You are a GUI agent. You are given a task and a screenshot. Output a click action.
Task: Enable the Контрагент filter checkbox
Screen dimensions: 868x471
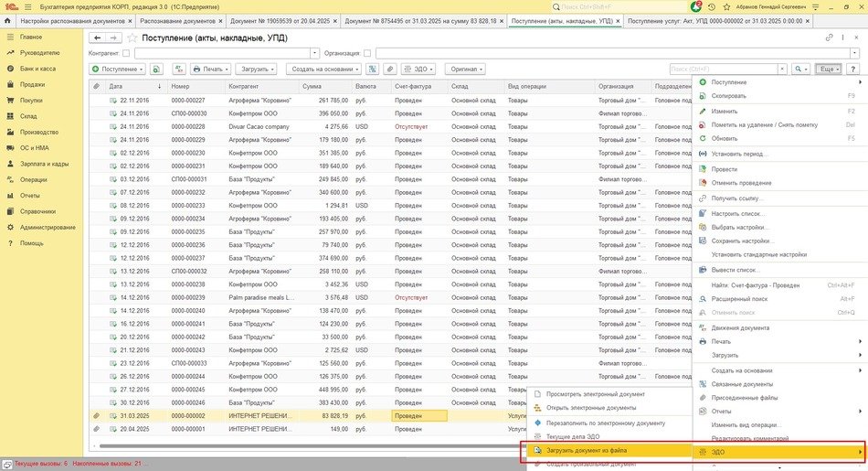pyautogui.click(x=126, y=53)
